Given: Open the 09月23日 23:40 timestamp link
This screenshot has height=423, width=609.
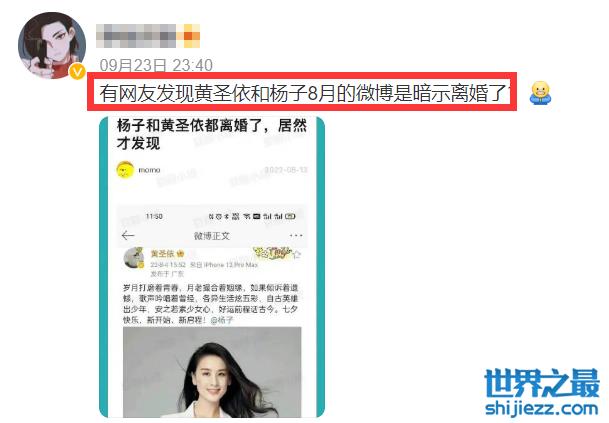Looking at the screenshot, I should (x=156, y=65).
